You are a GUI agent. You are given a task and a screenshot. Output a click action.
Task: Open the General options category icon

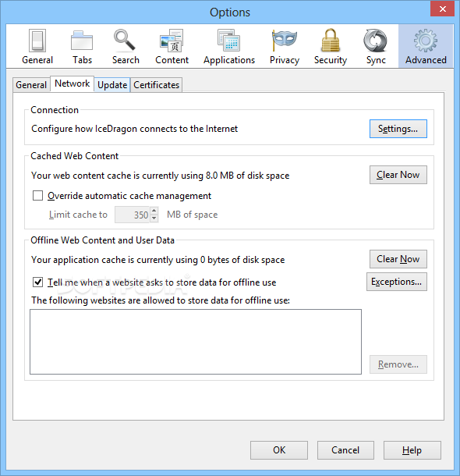pyautogui.click(x=37, y=41)
